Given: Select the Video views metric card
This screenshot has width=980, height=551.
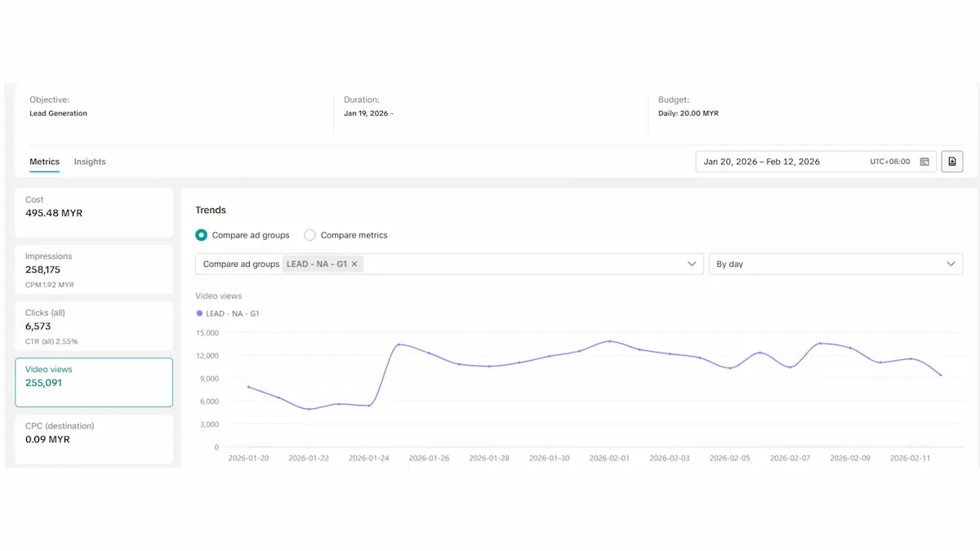Looking at the screenshot, I should pyautogui.click(x=94, y=382).
